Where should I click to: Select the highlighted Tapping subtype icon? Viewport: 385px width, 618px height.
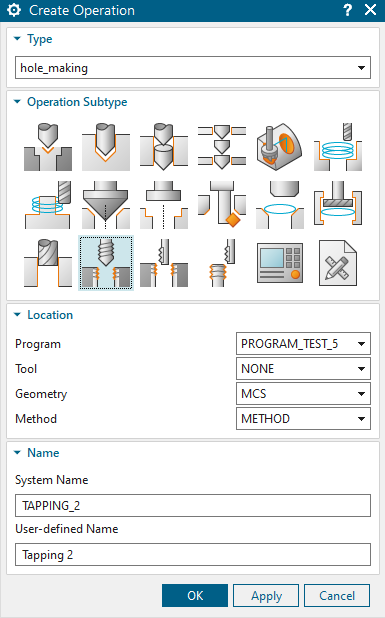point(106,263)
